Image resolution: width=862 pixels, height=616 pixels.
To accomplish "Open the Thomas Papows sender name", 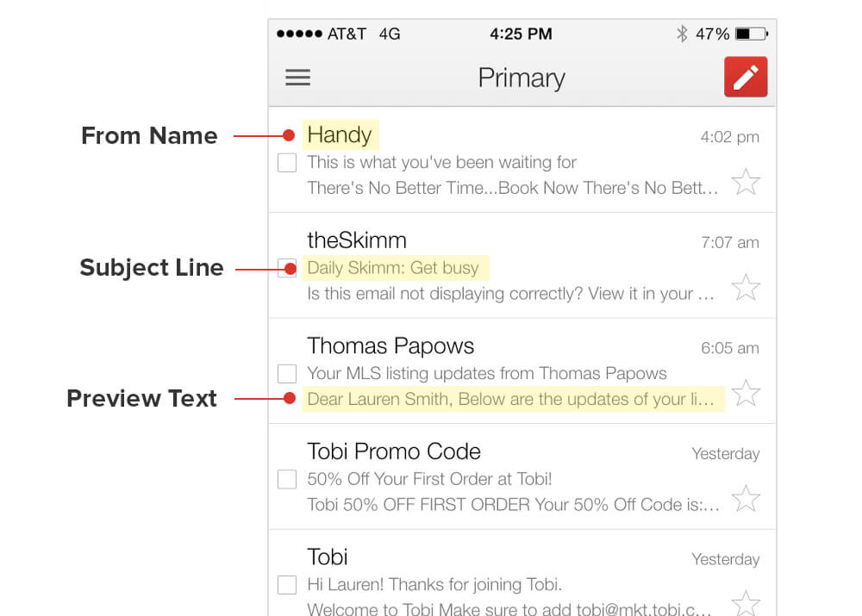I will [x=390, y=346].
